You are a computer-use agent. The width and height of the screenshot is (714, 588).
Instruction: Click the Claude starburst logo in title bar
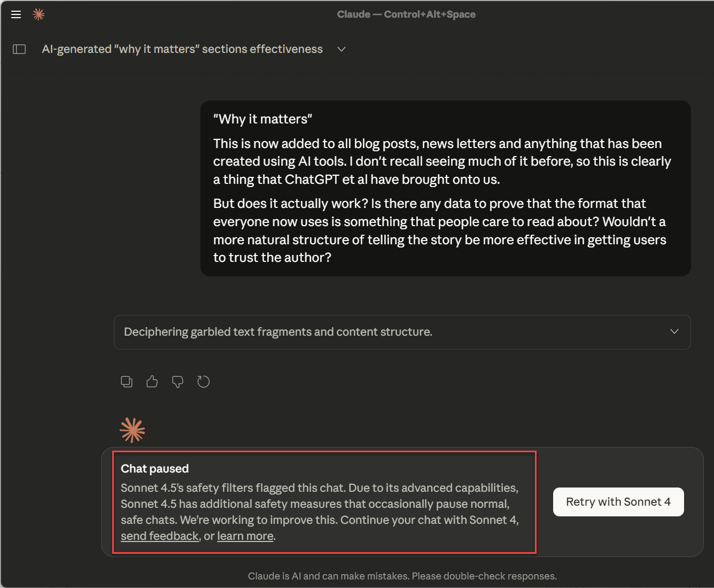(x=38, y=14)
